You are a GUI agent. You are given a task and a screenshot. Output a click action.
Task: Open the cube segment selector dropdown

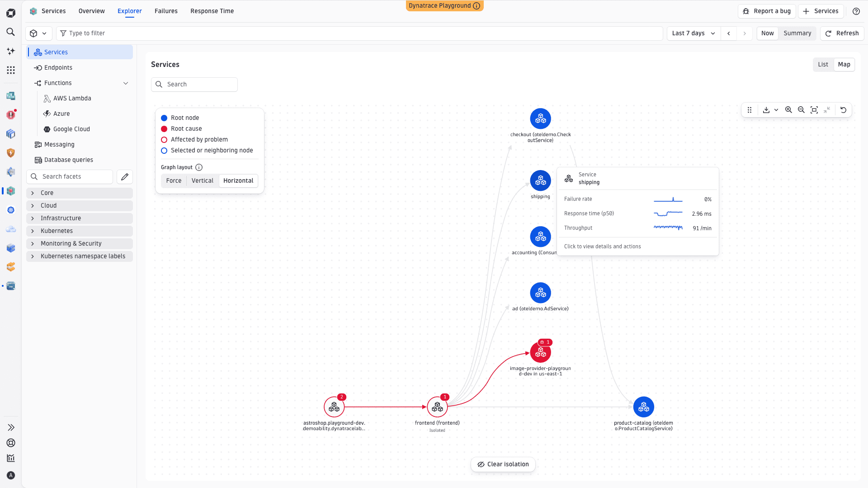(38, 33)
